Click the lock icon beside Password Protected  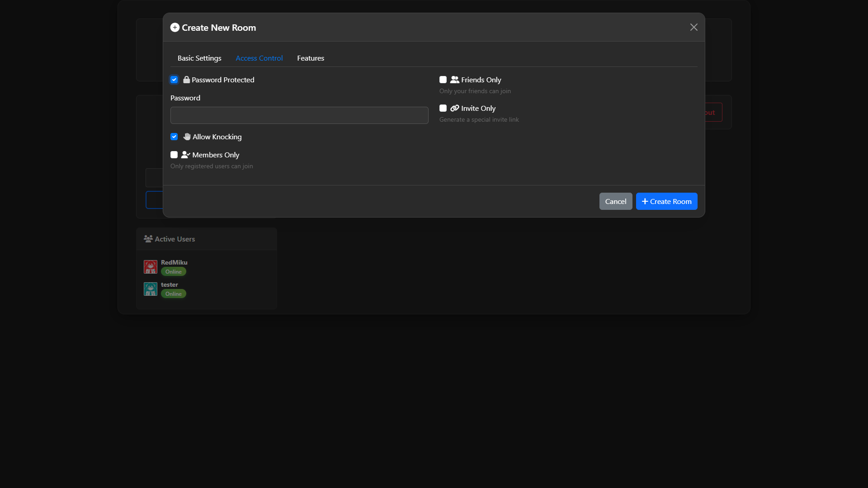click(x=186, y=80)
